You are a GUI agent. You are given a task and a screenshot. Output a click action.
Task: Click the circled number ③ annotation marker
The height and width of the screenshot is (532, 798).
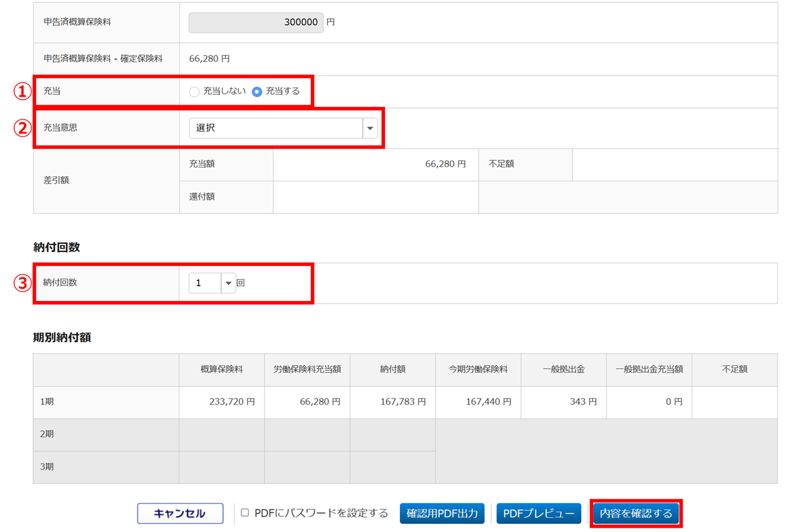[x=22, y=283]
